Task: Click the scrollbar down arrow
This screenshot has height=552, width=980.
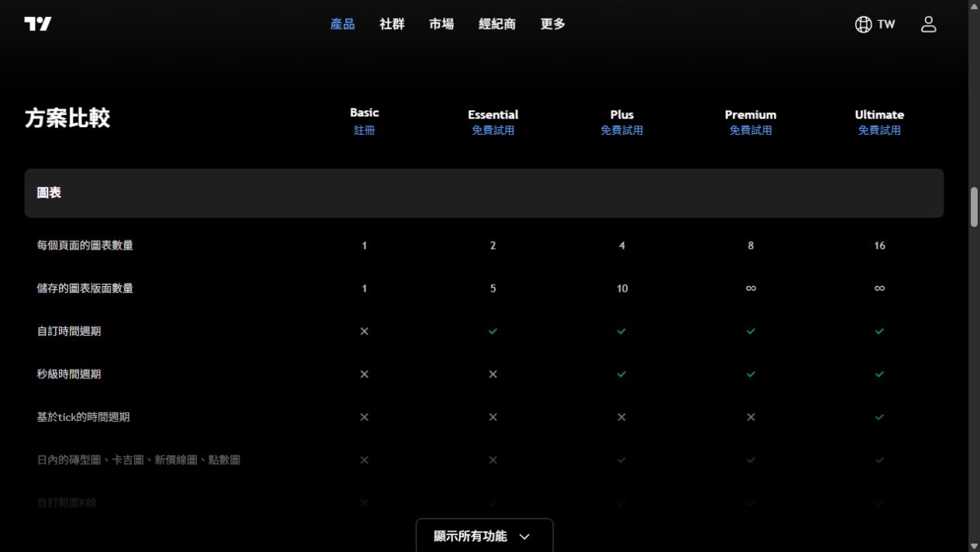Action: click(974, 547)
